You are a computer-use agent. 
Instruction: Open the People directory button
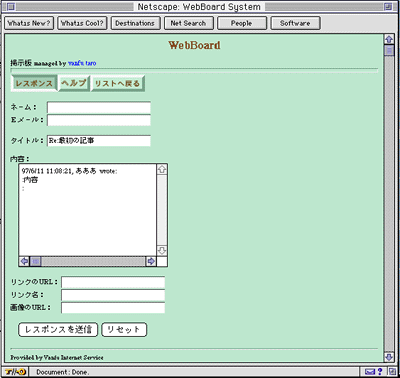coord(242,23)
